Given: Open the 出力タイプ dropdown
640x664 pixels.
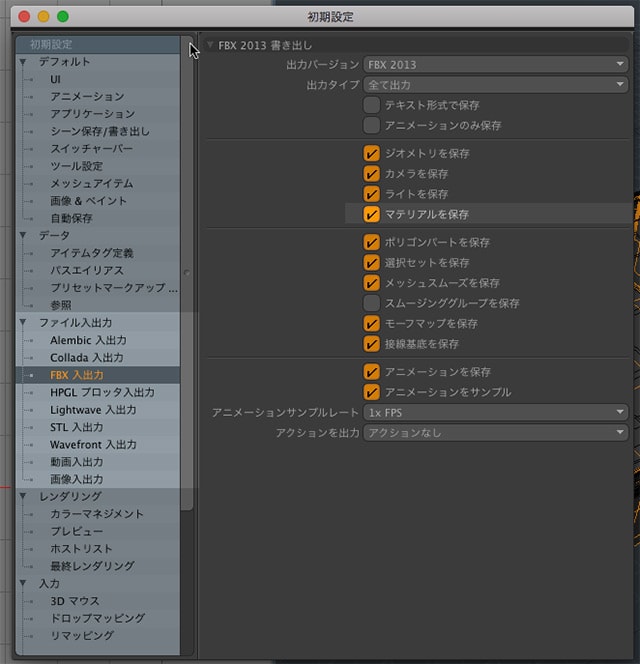Looking at the screenshot, I should [x=495, y=85].
